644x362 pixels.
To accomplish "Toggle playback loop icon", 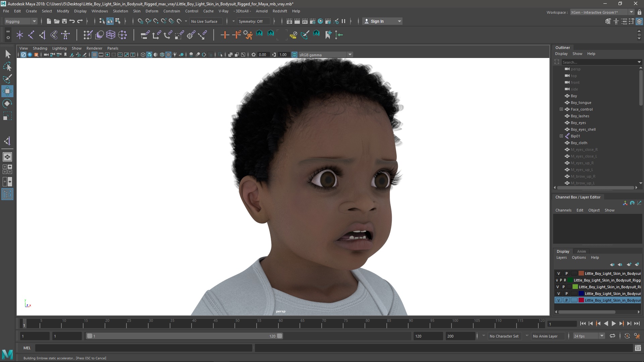I will tap(612, 336).
